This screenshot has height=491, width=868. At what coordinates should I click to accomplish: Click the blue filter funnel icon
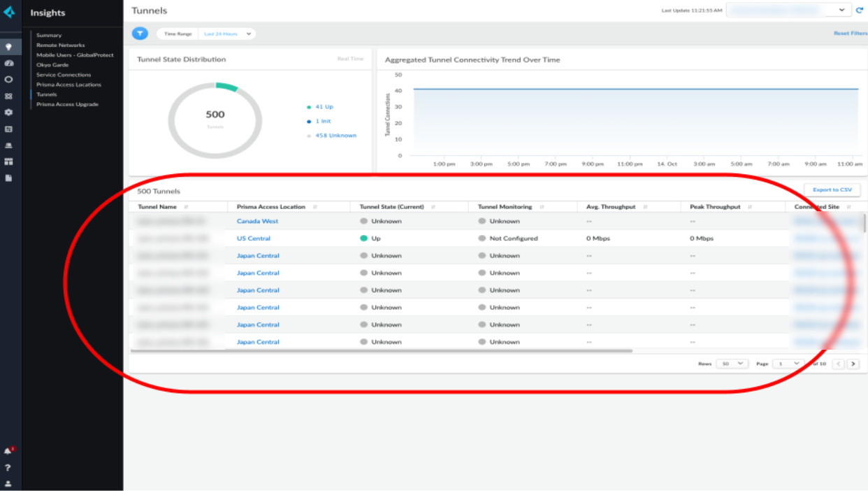[140, 34]
